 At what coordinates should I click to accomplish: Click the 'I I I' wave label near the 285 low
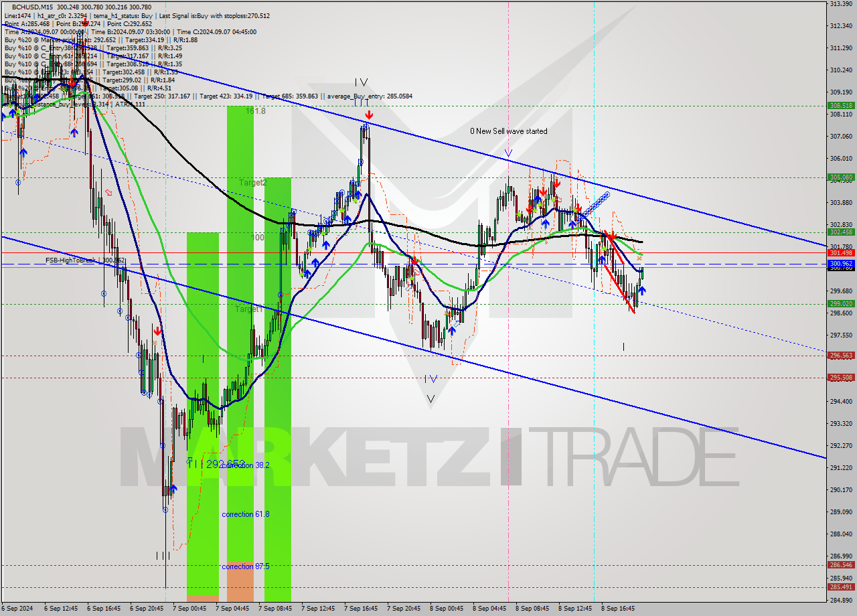tap(163, 555)
